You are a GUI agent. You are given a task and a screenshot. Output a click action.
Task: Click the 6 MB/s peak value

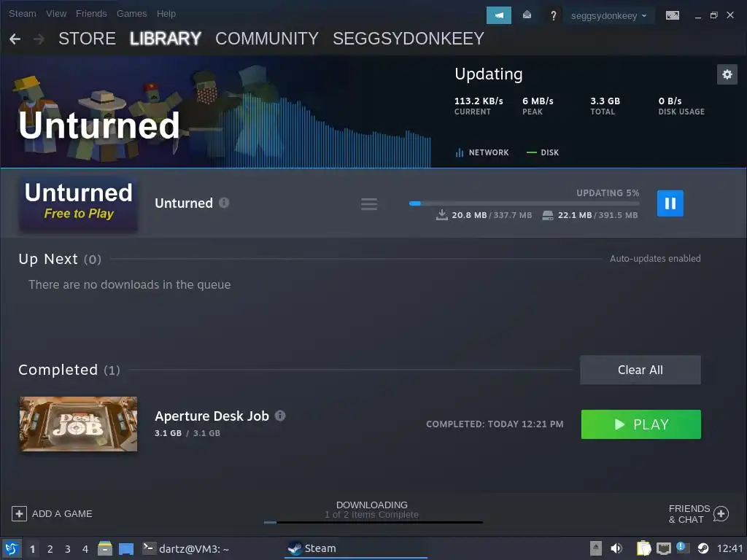pyautogui.click(x=538, y=101)
